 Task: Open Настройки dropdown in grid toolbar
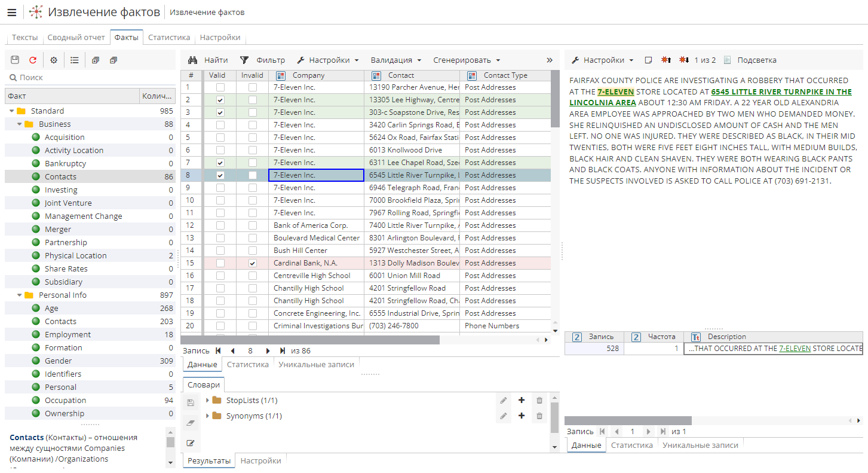(328, 60)
